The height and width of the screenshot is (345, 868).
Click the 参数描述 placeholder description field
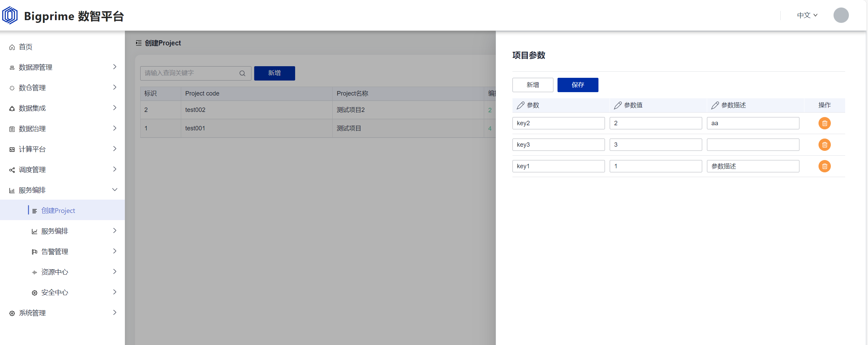[x=753, y=166]
